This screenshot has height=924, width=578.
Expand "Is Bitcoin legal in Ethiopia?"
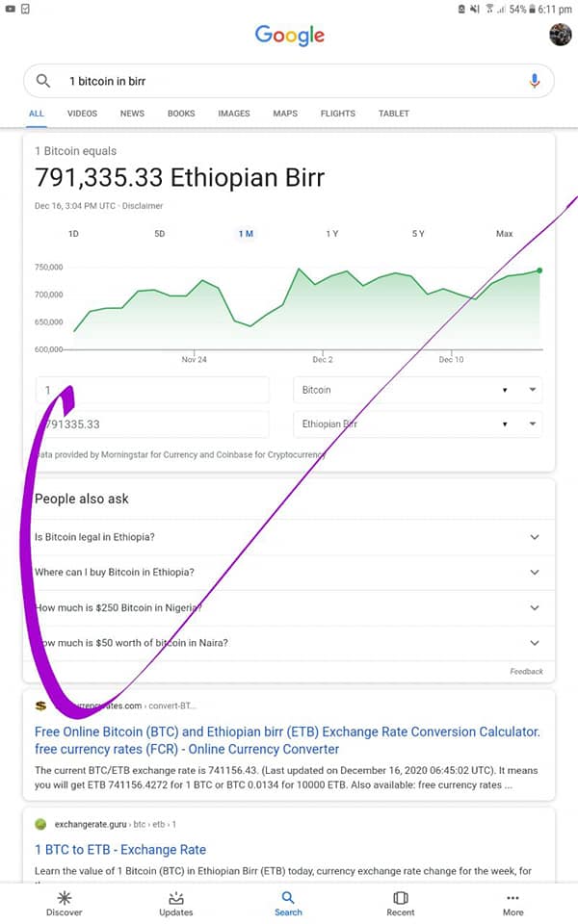click(x=289, y=537)
